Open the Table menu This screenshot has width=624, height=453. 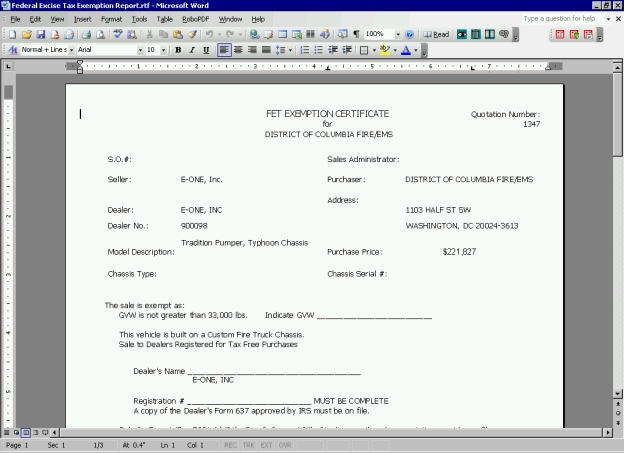[x=164, y=19]
